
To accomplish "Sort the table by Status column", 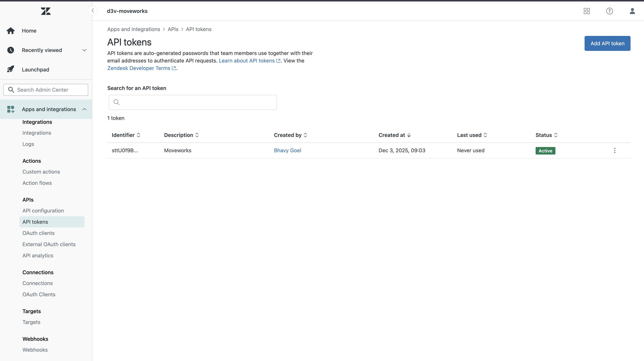I will click(546, 135).
